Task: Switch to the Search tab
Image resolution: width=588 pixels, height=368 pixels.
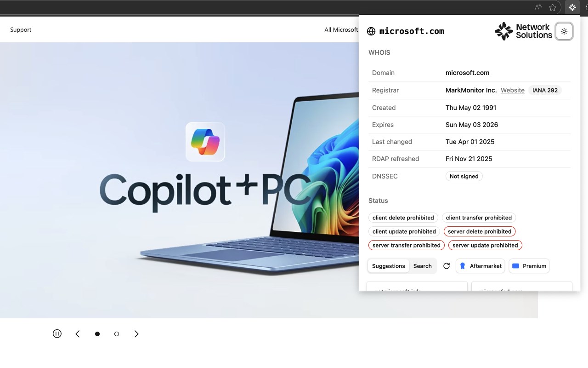Action: click(x=422, y=266)
